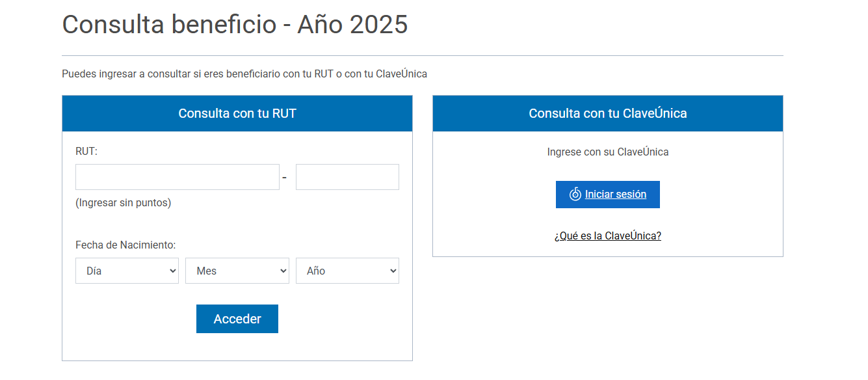The width and height of the screenshot is (868, 380).
Task: Click the horizontal divider below the title
Action: click(423, 56)
